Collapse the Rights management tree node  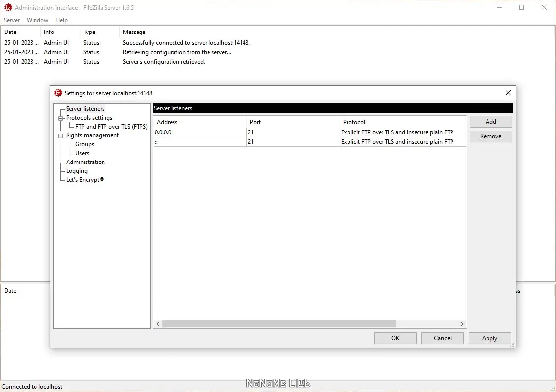[60, 136]
